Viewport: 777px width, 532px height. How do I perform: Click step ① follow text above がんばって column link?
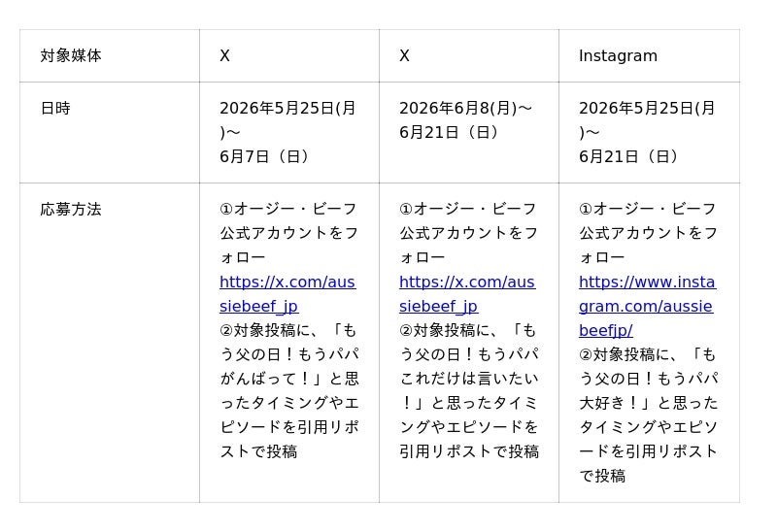pos(289,233)
